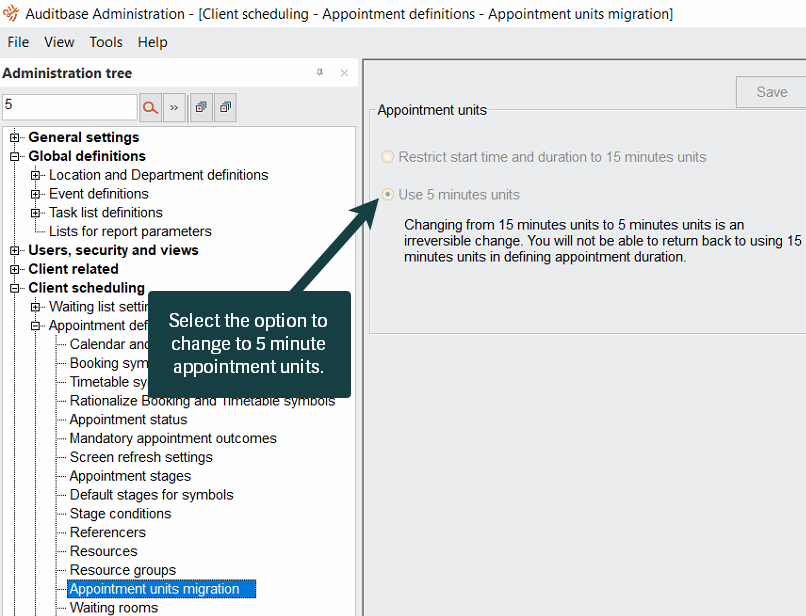806x616 pixels.
Task: Select the Event definitions label
Action: click(x=99, y=194)
